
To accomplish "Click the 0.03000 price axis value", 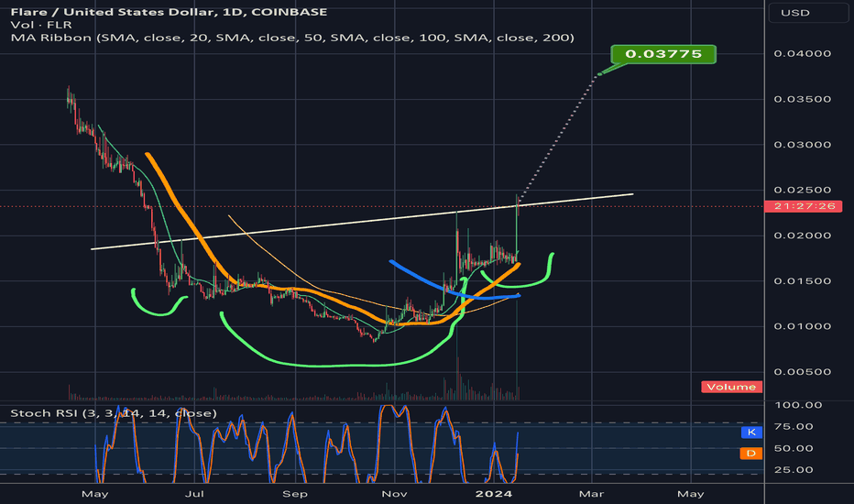I will 803,145.
